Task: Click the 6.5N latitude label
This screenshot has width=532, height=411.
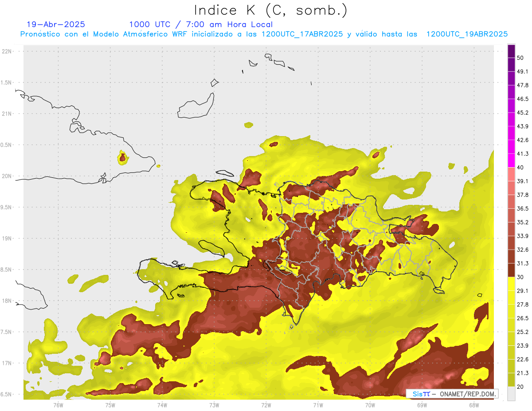Action: click(7, 394)
